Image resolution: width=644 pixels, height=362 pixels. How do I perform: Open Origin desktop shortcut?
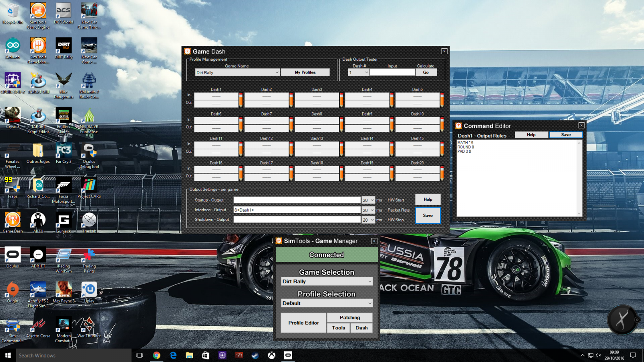pyautogui.click(x=12, y=292)
